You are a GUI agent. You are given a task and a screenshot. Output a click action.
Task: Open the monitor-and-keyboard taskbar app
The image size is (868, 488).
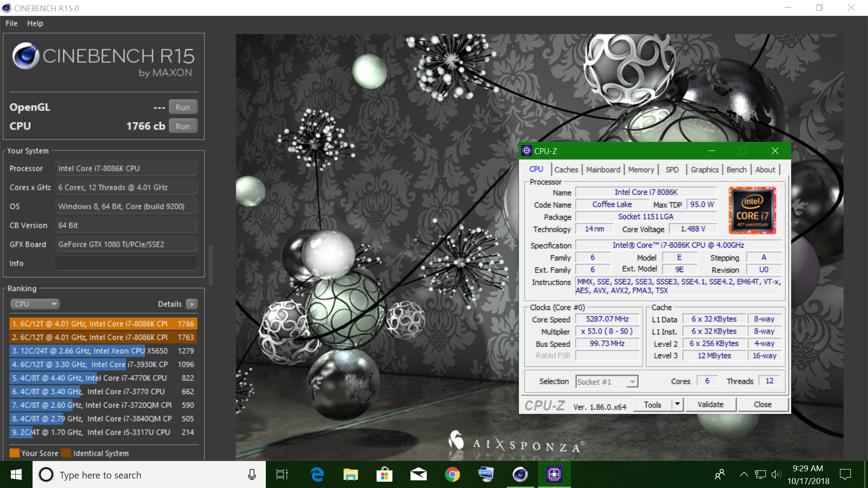click(486, 474)
